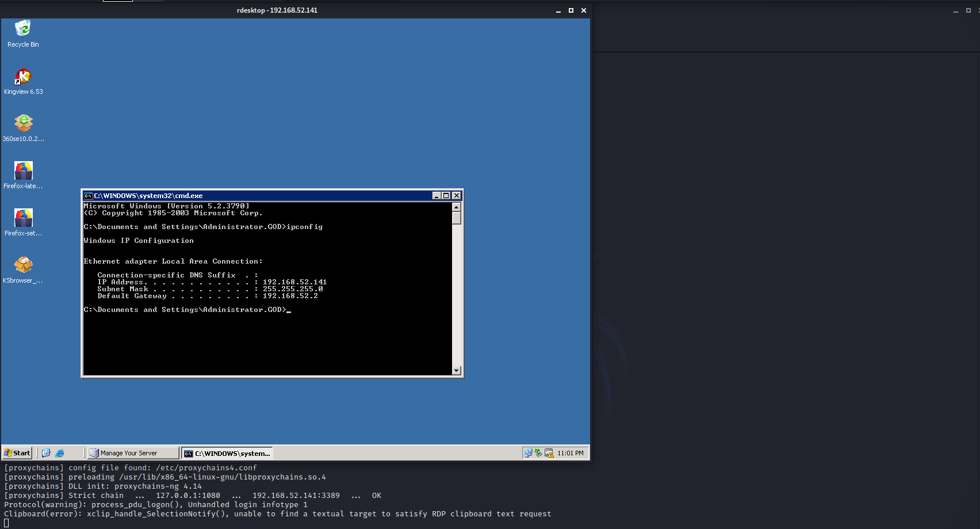Click the Clipboard(error) terminal line
This screenshot has width=980, height=529.
278,514
